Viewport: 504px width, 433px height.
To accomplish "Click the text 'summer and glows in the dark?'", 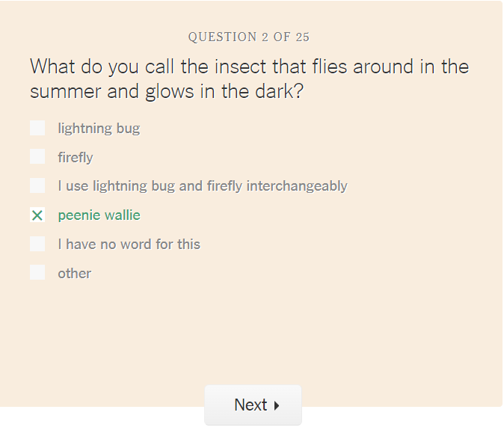I will tap(167, 92).
